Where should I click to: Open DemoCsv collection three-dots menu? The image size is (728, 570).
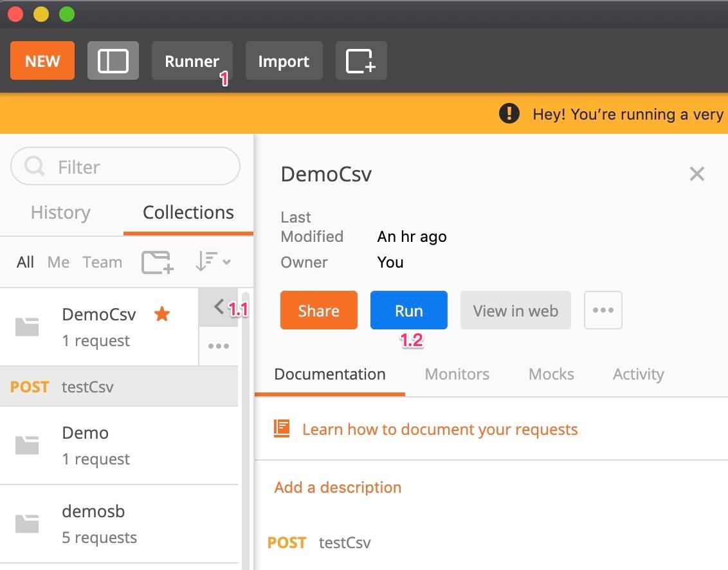[219, 346]
